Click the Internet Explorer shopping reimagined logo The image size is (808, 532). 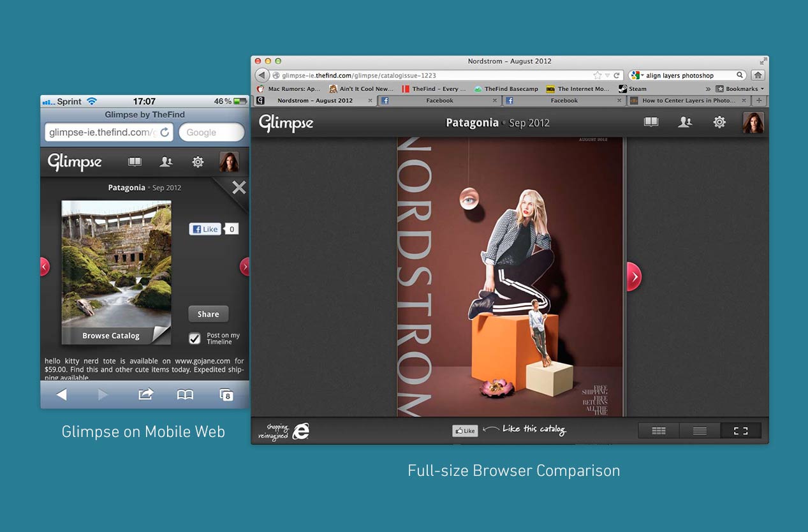click(x=284, y=431)
